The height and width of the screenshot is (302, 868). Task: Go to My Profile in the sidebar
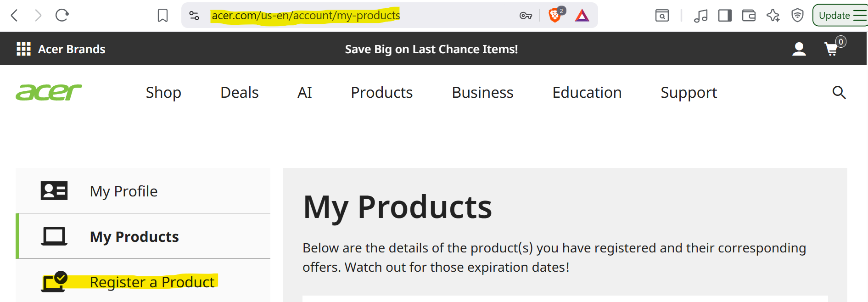click(123, 191)
